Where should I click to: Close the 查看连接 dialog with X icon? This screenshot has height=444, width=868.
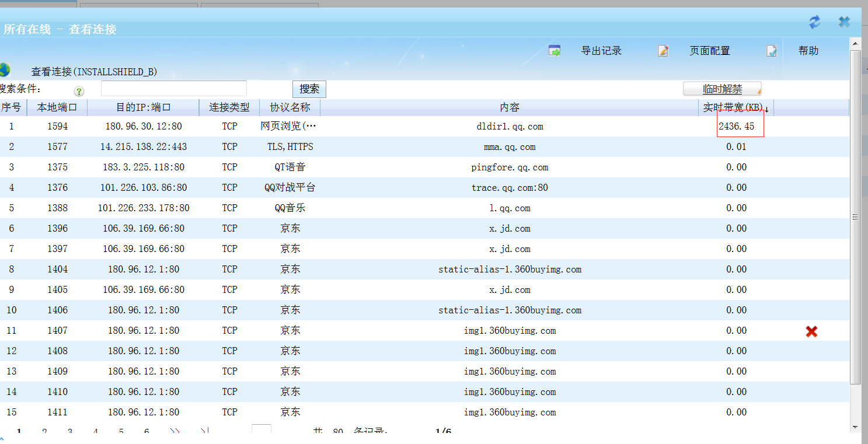(844, 22)
